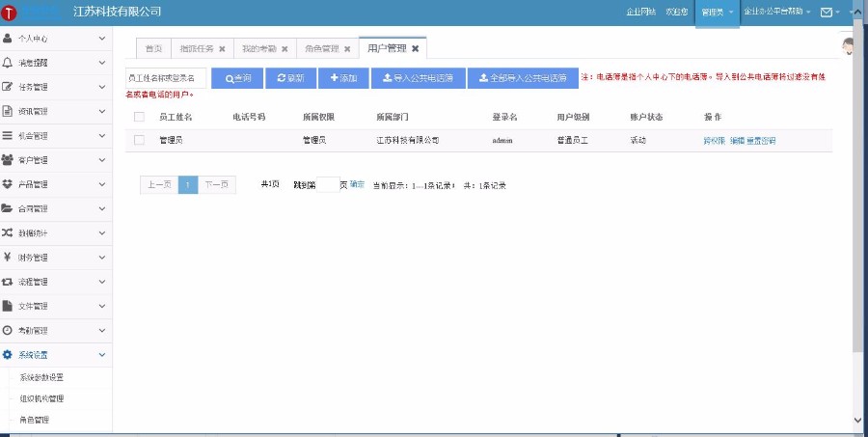Expand 个人中心 using its chevron
The height and width of the screenshot is (437, 868).
coord(102,39)
